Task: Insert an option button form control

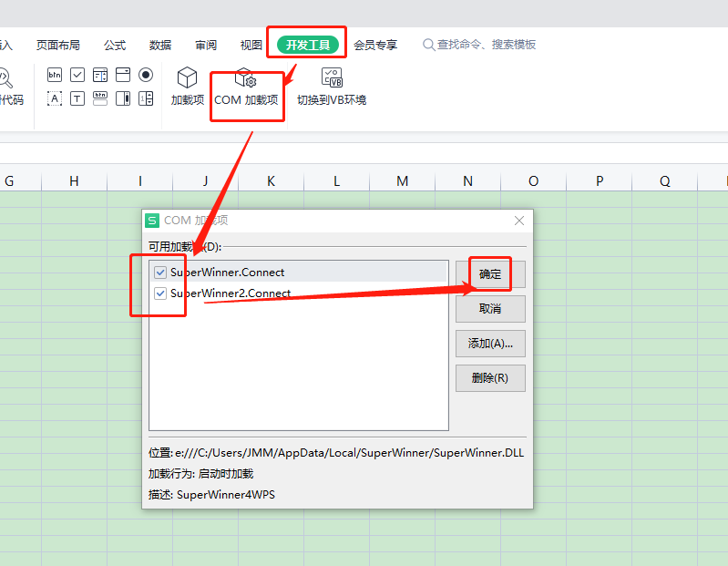Action: (145, 75)
